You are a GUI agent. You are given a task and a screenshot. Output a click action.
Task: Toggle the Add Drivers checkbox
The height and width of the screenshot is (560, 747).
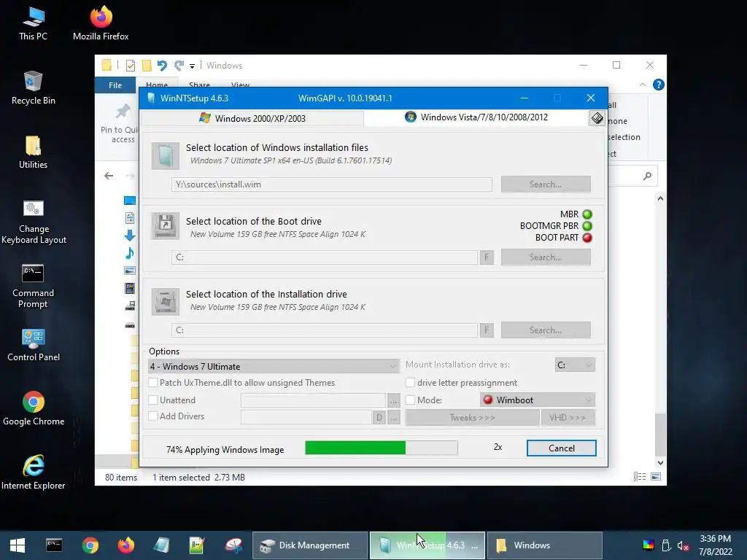153,416
